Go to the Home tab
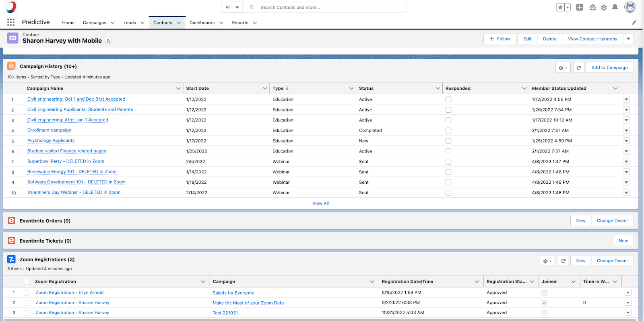Viewport: 644px width, 321px height. 68,23
